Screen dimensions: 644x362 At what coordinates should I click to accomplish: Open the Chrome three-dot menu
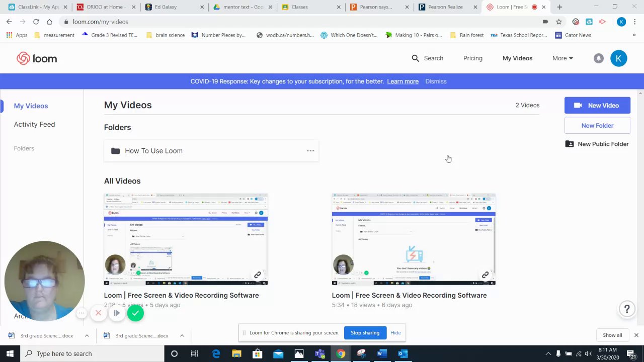click(635, 22)
